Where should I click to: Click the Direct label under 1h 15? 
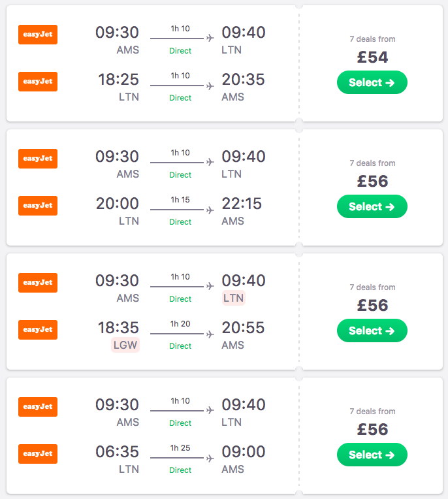click(x=180, y=222)
